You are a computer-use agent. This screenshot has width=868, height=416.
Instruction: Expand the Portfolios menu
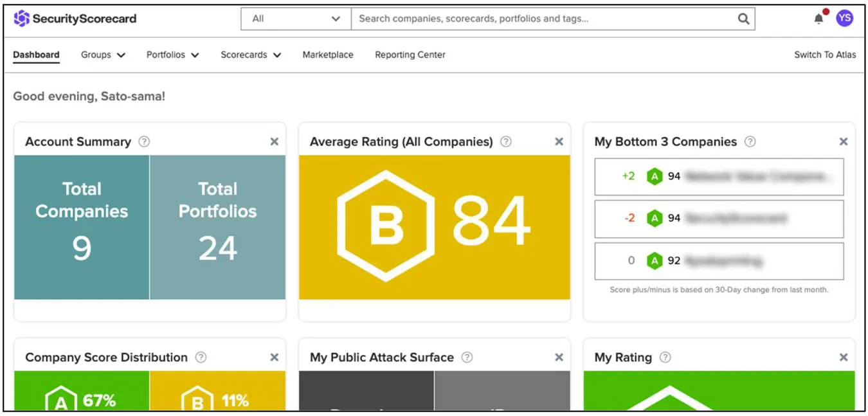(x=173, y=55)
